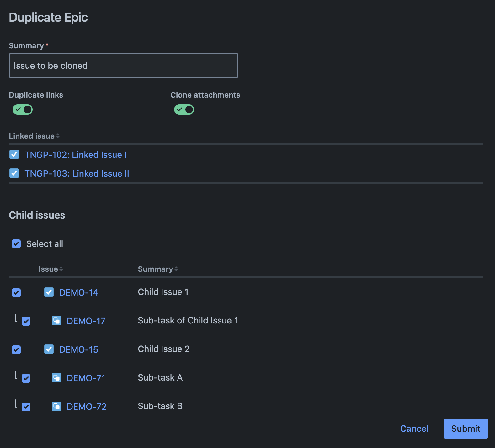The width and height of the screenshot is (495, 448).
Task: Open the DEMO-14 issue link
Action: (79, 293)
